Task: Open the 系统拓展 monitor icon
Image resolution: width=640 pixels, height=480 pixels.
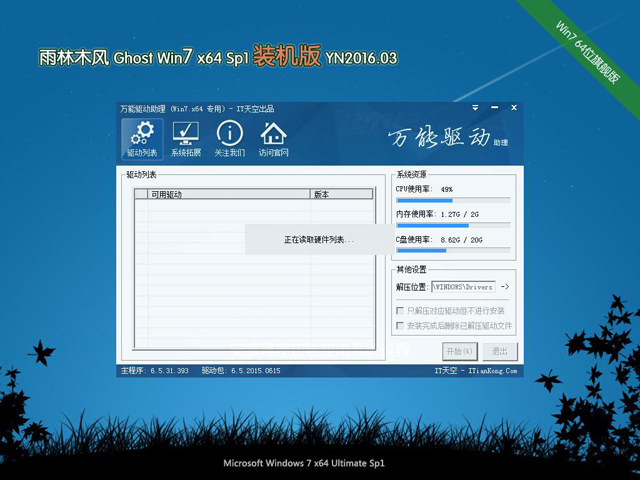Action: pyautogui.click(x=186, y=139)
